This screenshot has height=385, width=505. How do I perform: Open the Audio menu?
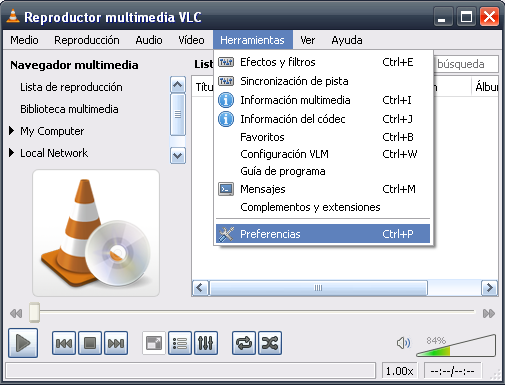pyautogui.click(x=149, y=40)
